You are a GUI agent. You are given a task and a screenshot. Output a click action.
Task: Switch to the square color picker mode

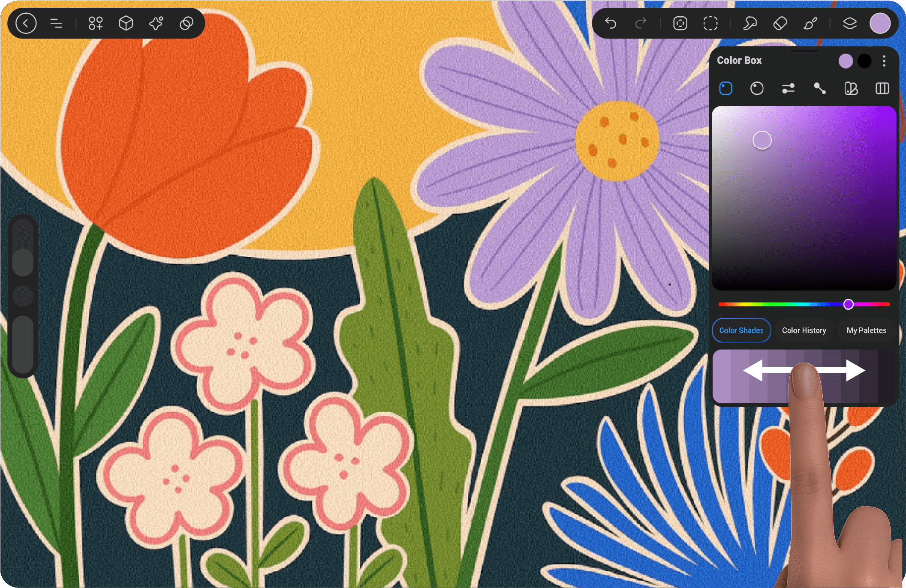coord(725,89)
